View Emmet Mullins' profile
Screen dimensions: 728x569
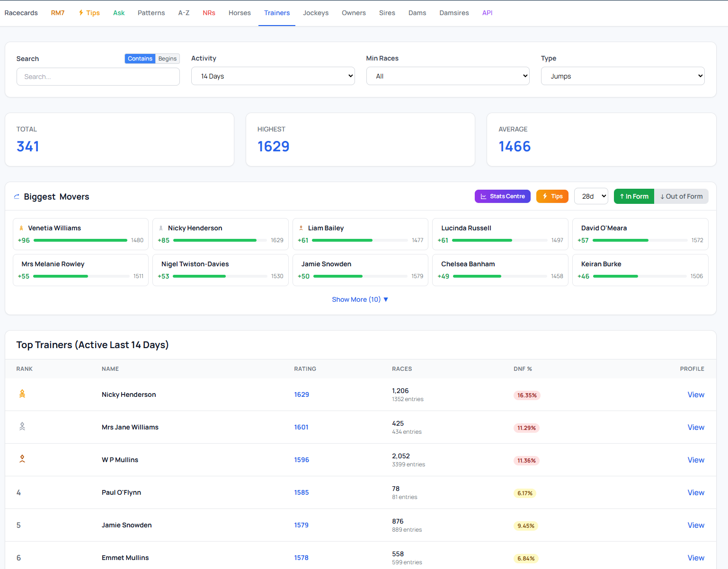point(696,558)
